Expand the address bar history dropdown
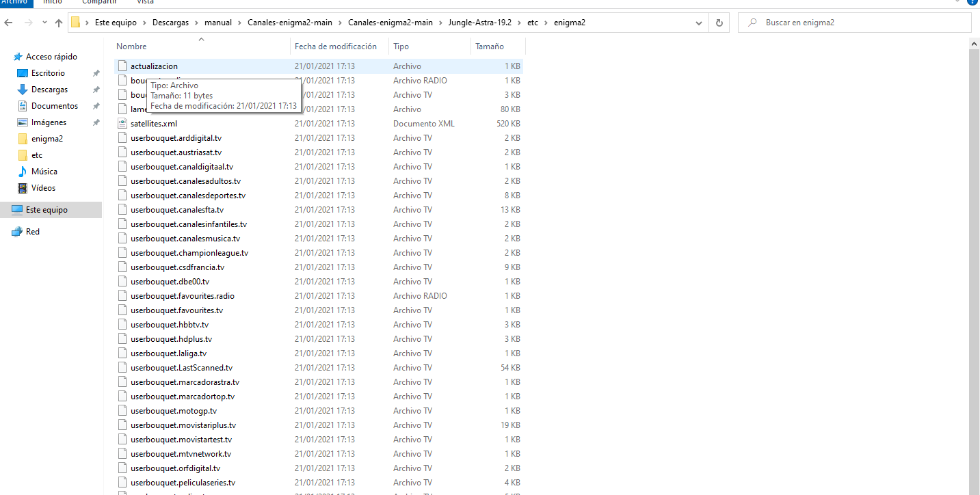This screenshot has height=495, width=980. 698,23
